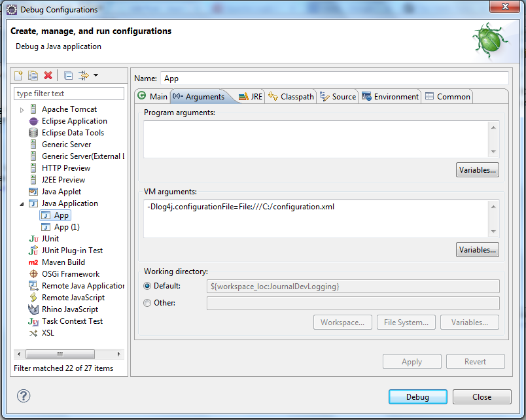Click the Rhino JavaScript icon

pyautogui.click(x=33, y=309)
